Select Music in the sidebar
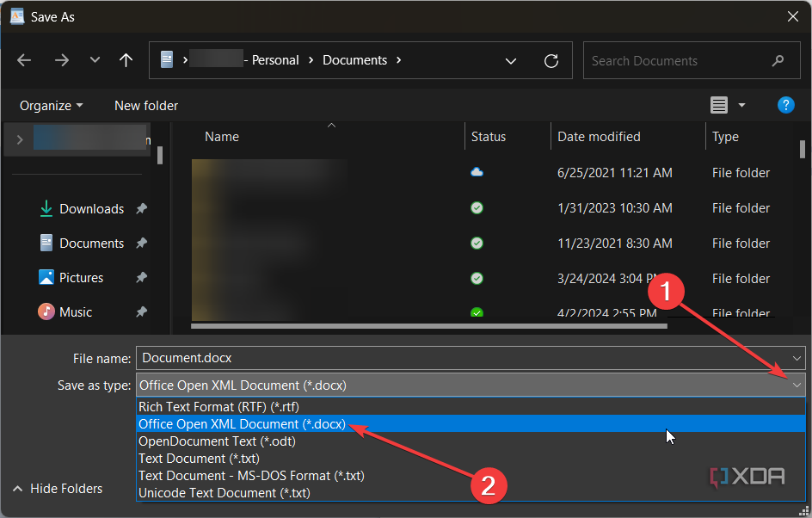This screenshot has height=518, width=812. [77, 311]
